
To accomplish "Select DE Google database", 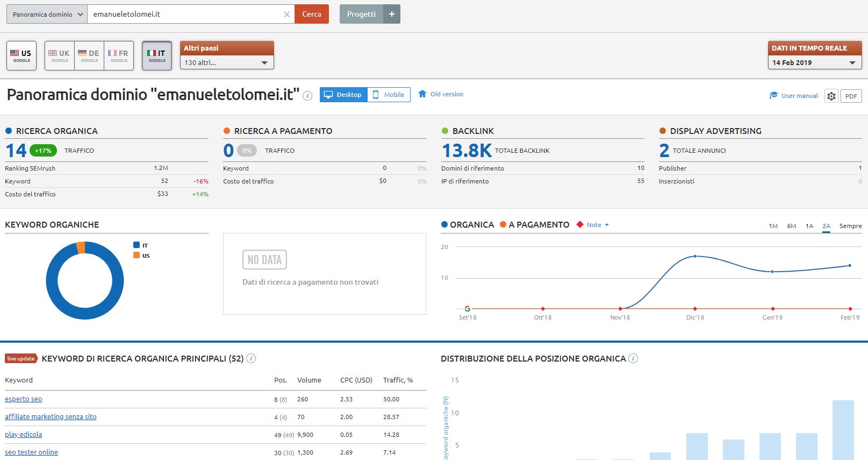I will (x=89, y=55).
